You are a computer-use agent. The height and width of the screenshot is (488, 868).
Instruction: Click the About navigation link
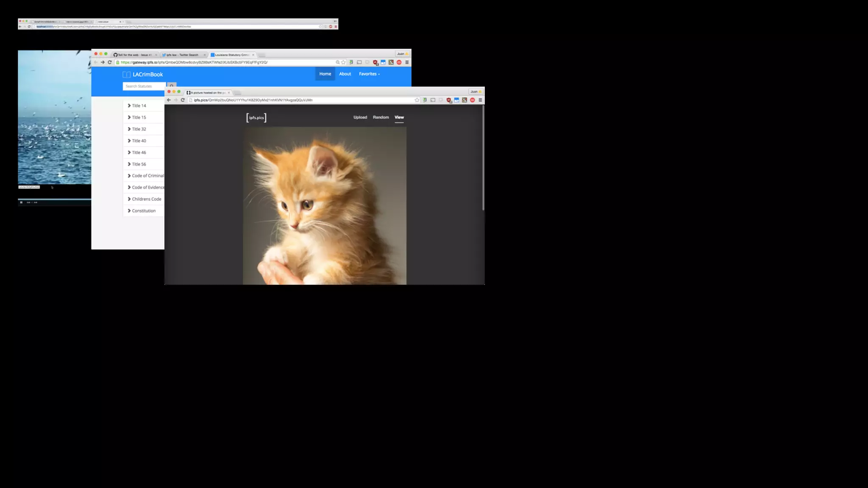[345, 74]
